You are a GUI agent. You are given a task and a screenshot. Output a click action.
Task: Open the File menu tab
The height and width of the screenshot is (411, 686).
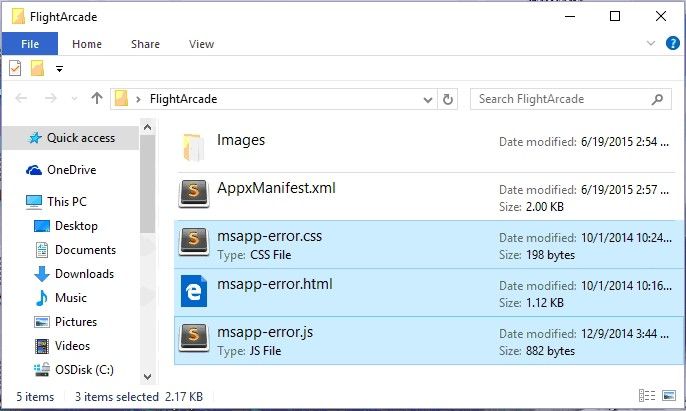(x=30, y=44)
